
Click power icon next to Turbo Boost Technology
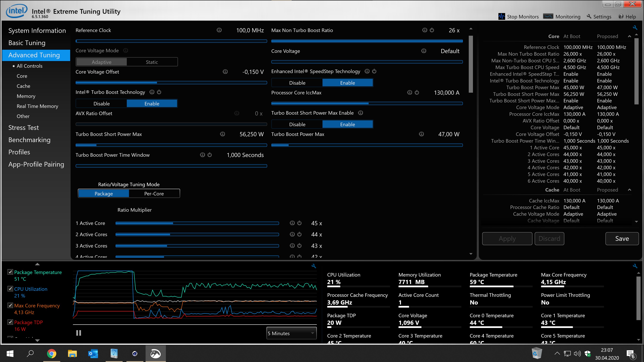159,92
